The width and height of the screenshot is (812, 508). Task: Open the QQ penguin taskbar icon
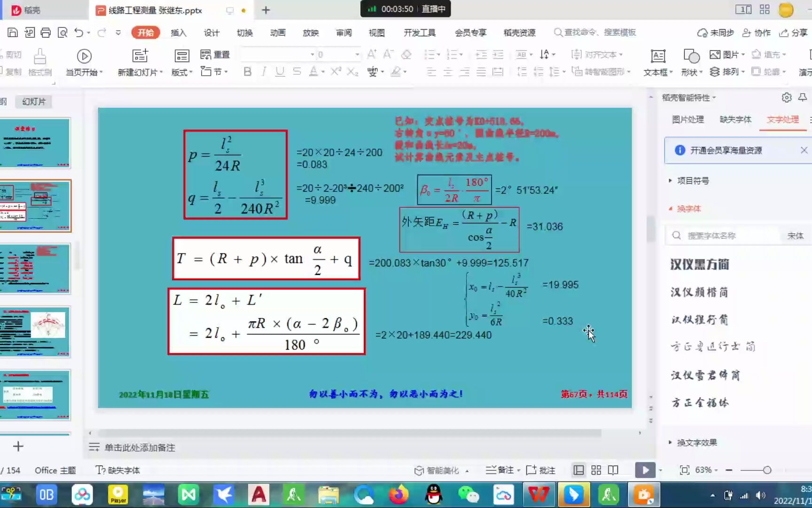click(x=433, y=495)
